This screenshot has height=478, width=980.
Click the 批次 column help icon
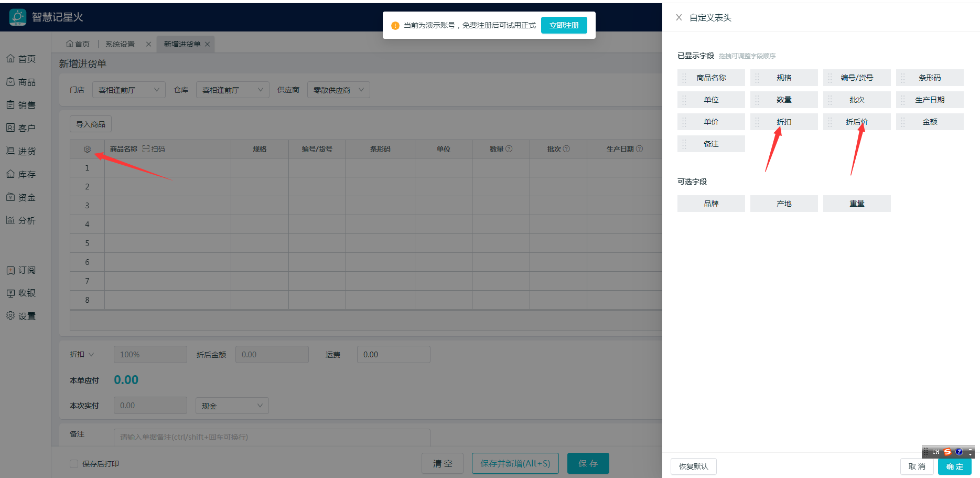tap(566, 149)
